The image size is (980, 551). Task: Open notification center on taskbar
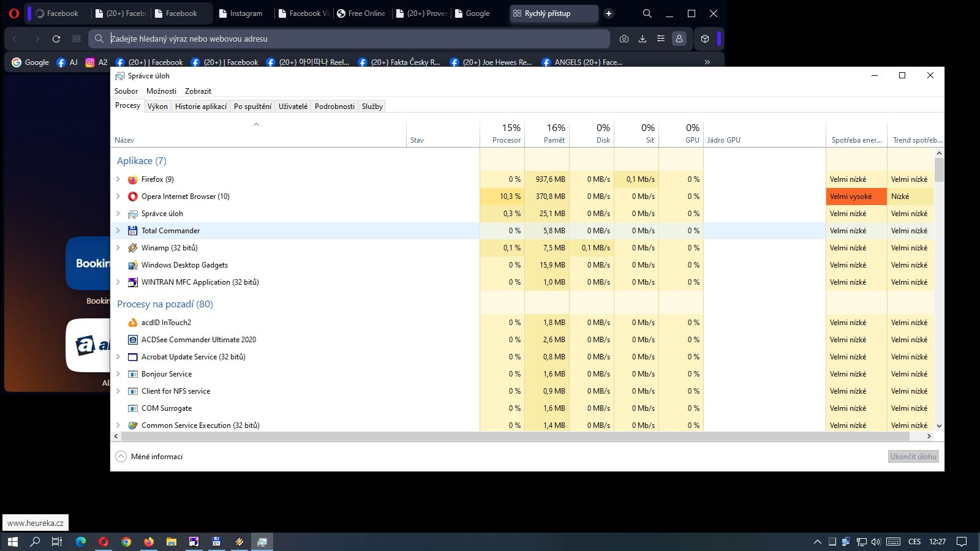pos(962,542)
